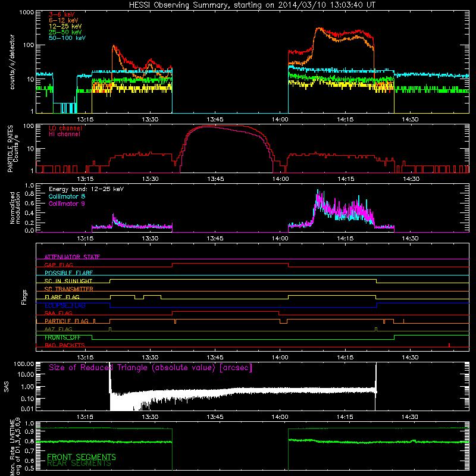Click the 13:30 tick under the Flags plot
Screen dimensions: 476x476
tap(150, 358)
